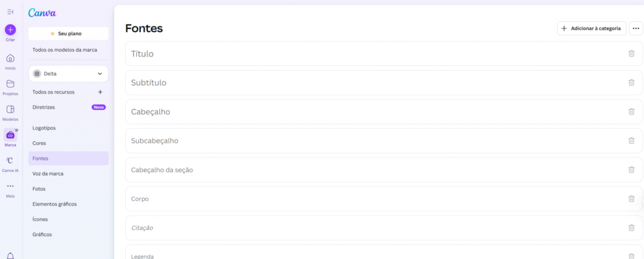Viewport: 644px width, 259px height.
Task: Expand the Delta brand kit dropdown
Action: (x=99, y=74)
